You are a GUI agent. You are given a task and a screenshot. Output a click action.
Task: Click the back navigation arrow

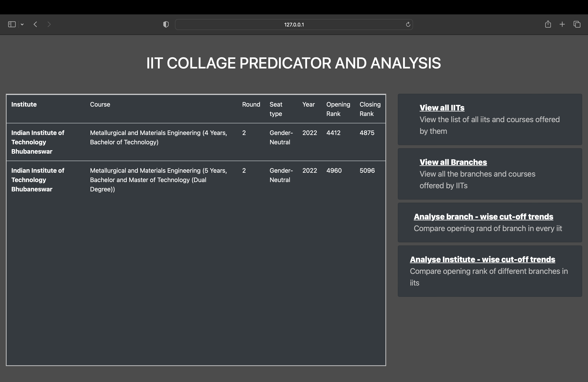point(35,24)
